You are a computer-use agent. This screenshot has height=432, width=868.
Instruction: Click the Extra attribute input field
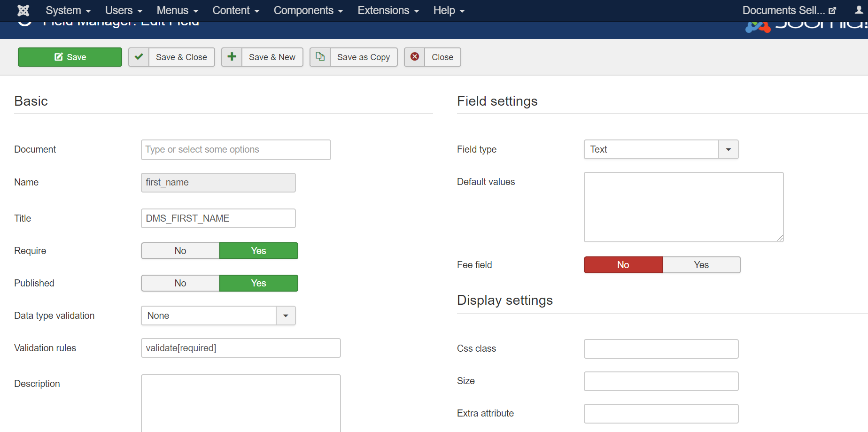tap(661, 414)
